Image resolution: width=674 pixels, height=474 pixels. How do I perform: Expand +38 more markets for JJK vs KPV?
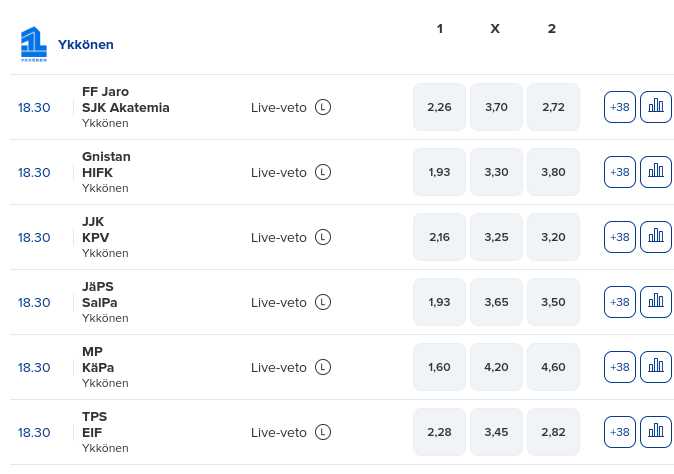pos(620,237)
